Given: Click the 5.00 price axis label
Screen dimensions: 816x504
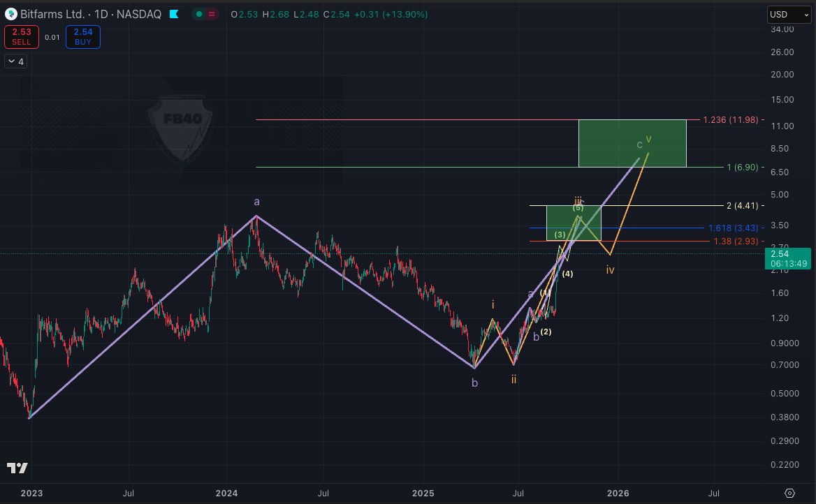Looking at the screenshot, I should pos(780,195).
